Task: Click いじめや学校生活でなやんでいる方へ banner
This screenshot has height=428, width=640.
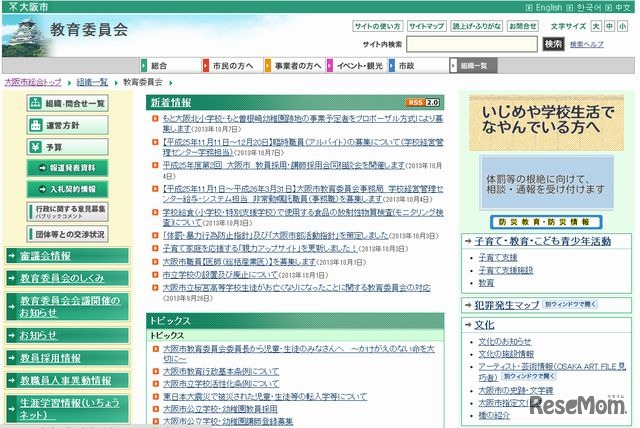Action: (546, 123)
